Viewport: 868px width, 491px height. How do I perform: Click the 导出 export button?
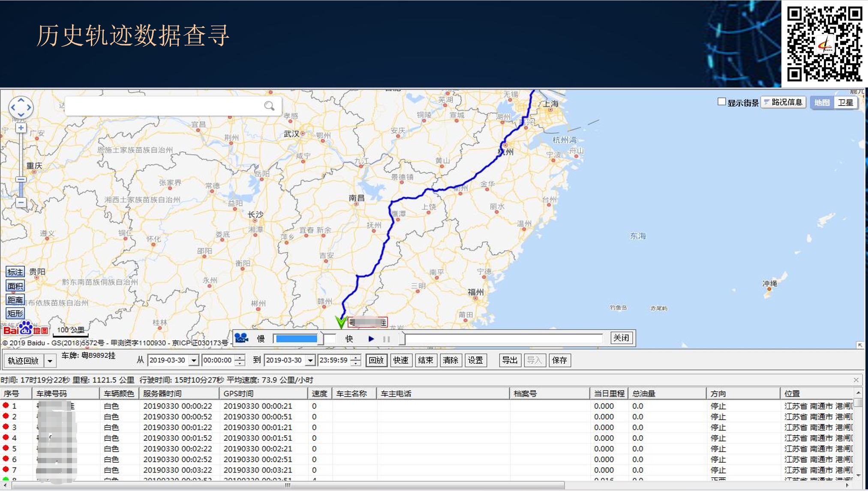(x=509, y=360)
